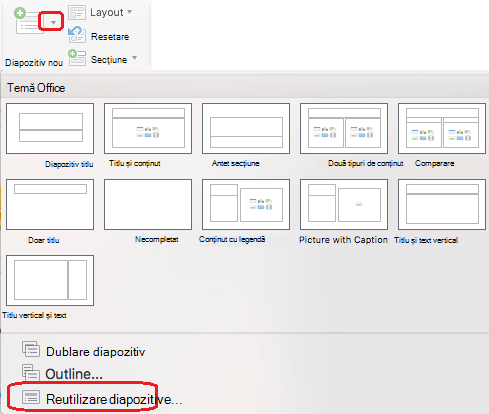Click the Layout icon
This screenshot has width=489, height=414.
pyautogui.click(x=77, y=12)
